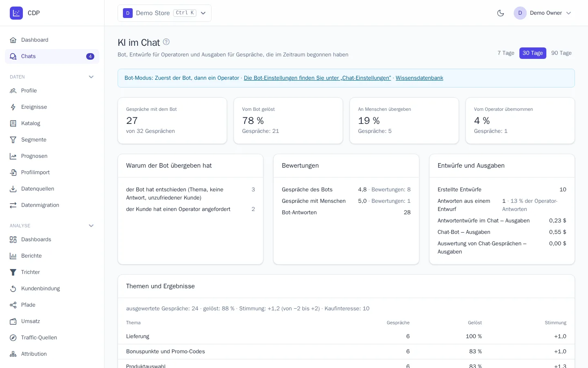The width and height of the screenshot is (588, 368).
Task: Click the Trichter filter icon
Action: (x=13, y=272)
